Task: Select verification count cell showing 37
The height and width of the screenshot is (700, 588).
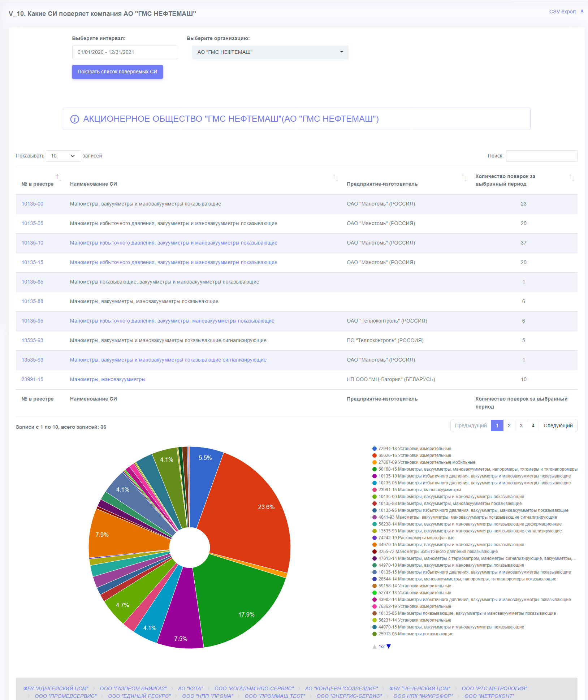Action: click(524, 243)
